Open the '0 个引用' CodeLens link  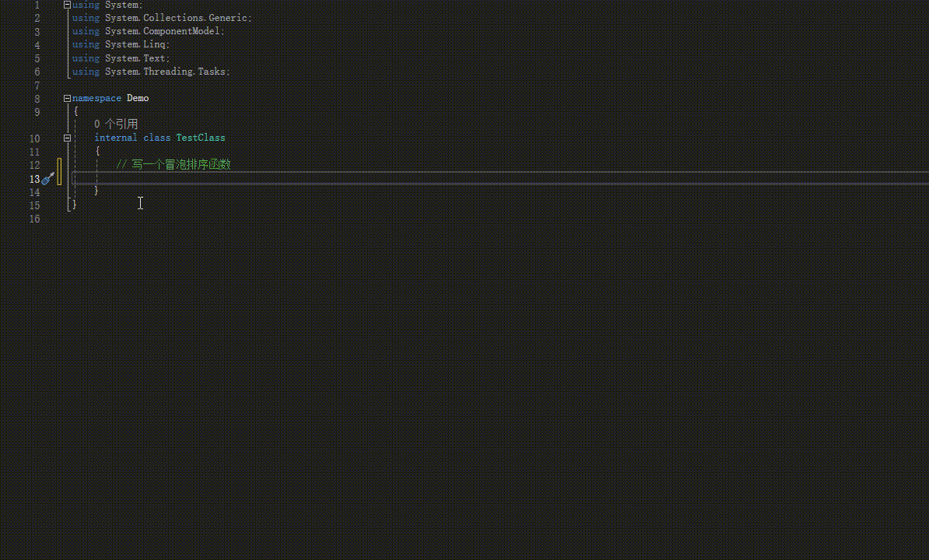[116, 124]
